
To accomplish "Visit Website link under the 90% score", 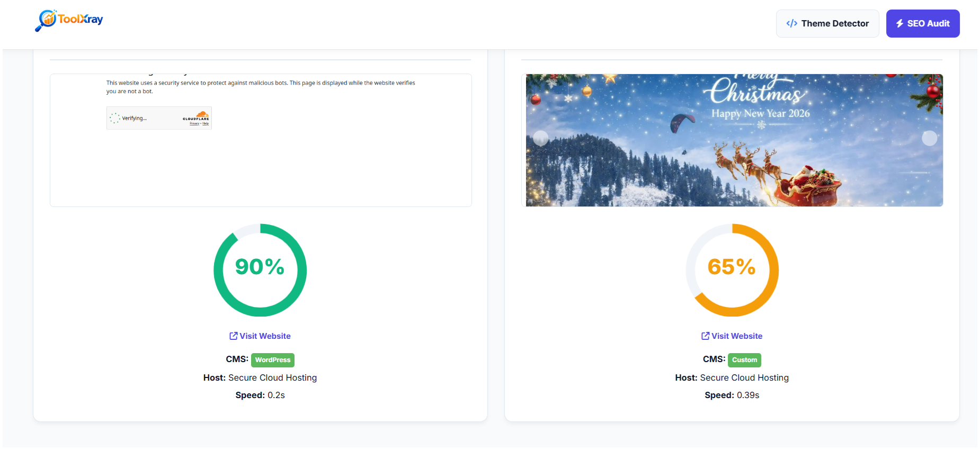I will click(260, 336).
